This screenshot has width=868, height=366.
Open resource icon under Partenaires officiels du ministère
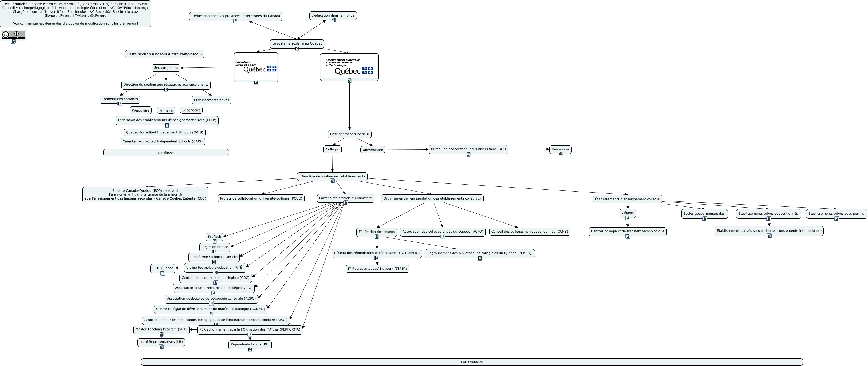[345, 203]
